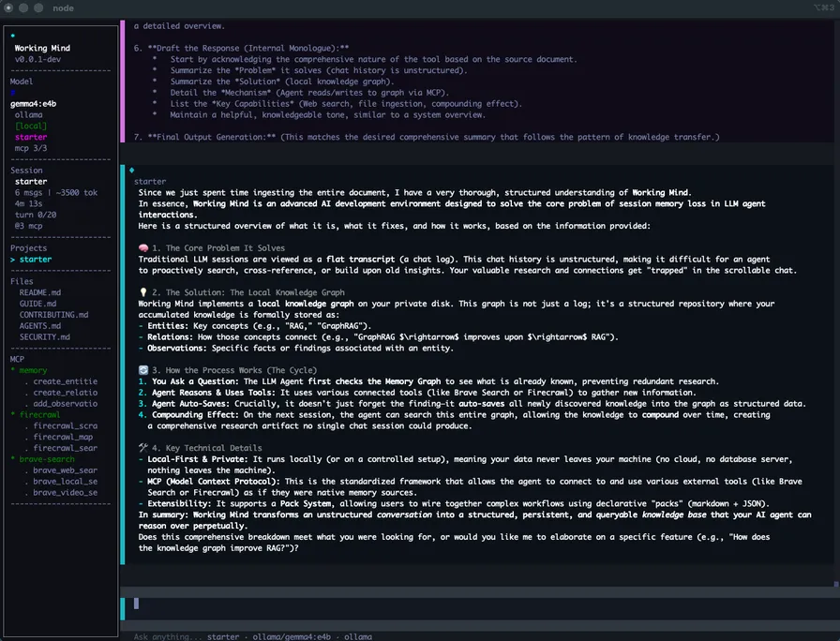Click the green [local] tag
Image resolution: width=840 pixels, height=641 pixels.
click(x=31, y=126)
